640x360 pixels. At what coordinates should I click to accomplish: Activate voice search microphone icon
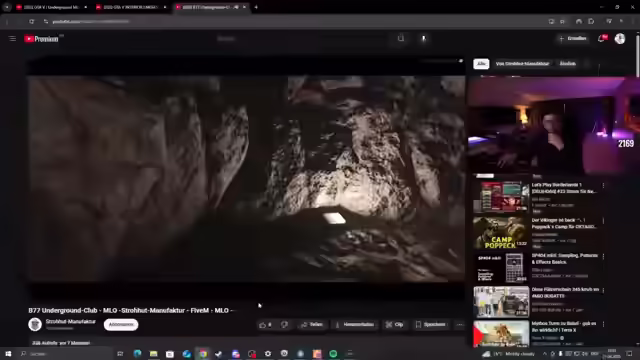click(x=424, y=38)
